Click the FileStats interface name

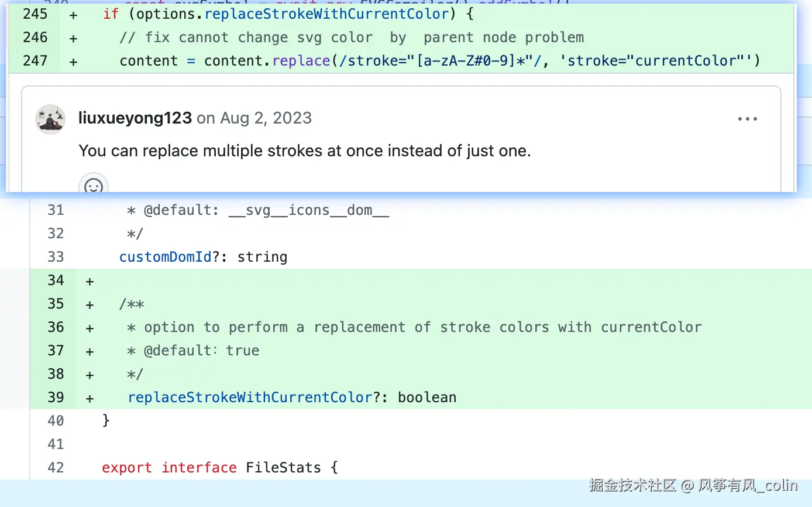point(283,468)
